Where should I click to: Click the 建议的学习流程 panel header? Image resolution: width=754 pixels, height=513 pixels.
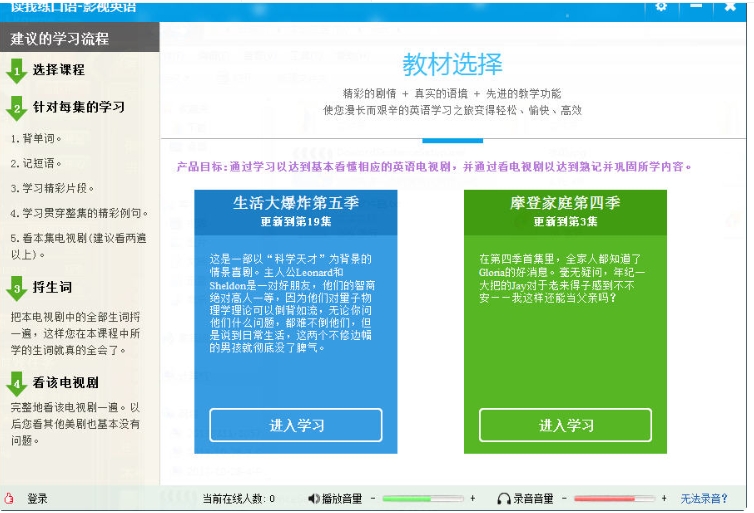(79, 38)
